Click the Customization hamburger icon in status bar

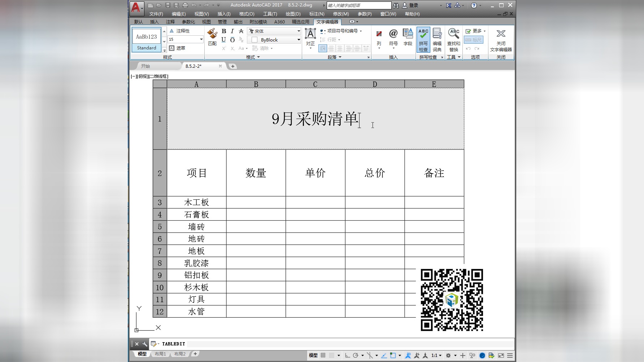pos(510,356)
